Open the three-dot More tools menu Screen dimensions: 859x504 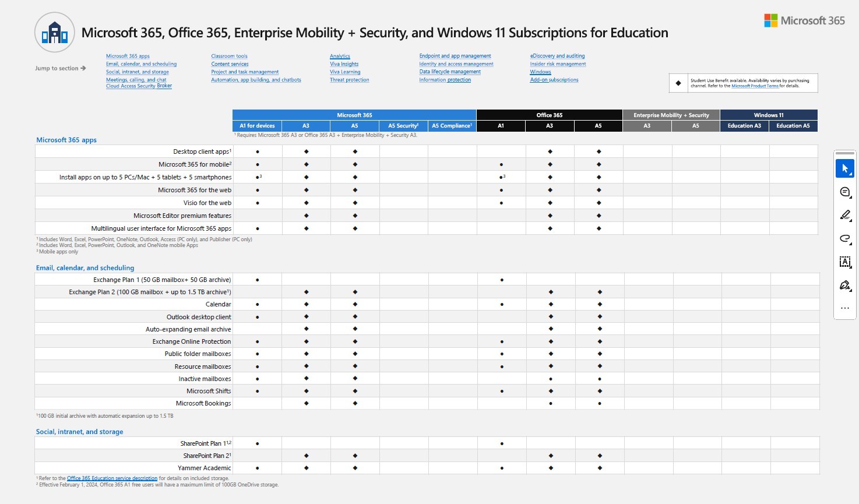(x=845, y=308)
